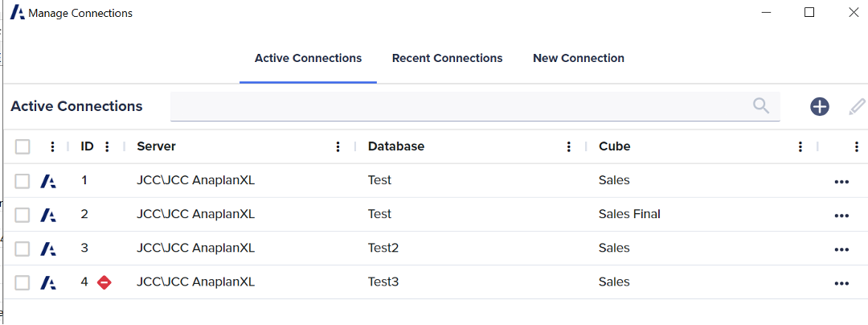Expand the Cube column options menu
868x325 pixels.
click(800, 146)
